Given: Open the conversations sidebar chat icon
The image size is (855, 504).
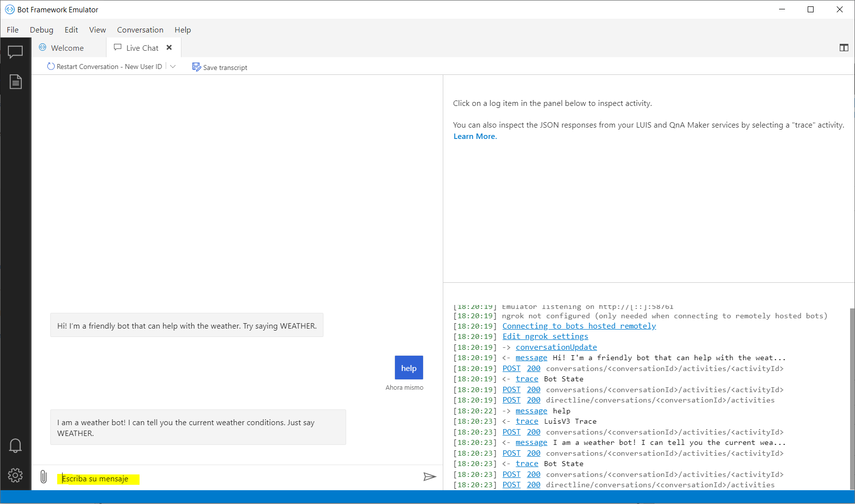Looking at the screenshot, I should [x=15, y=52].
